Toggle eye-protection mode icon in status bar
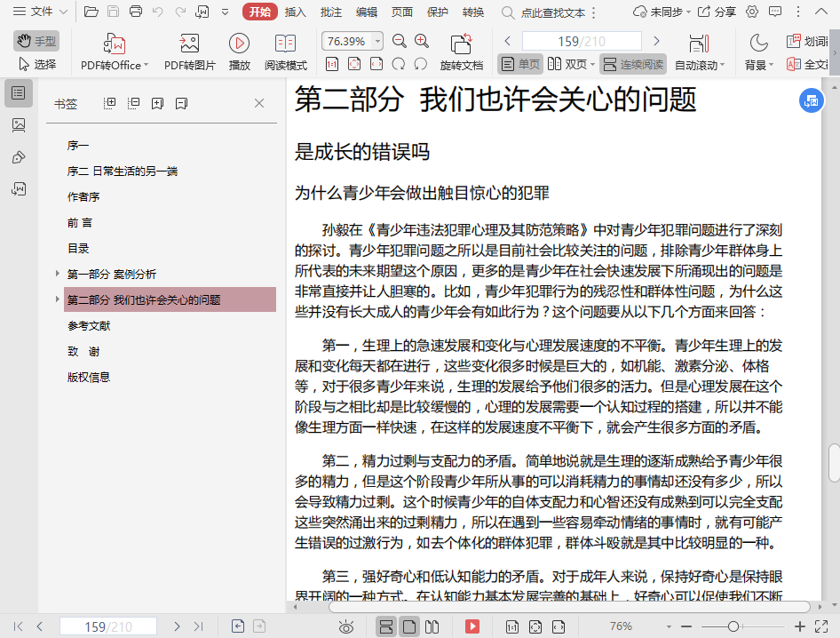840x638 pixels. [346, 626]
